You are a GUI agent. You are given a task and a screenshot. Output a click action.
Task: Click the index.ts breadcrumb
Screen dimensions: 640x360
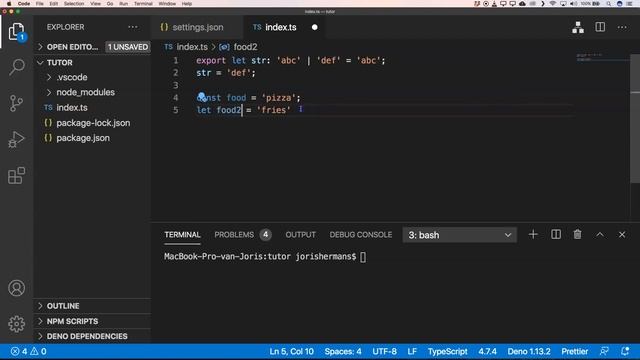(192, 47)
